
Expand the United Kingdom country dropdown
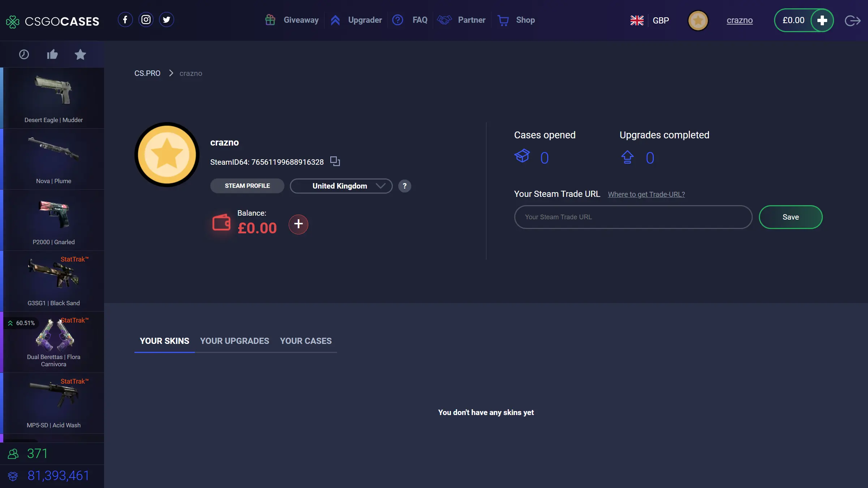coord(341,186)
